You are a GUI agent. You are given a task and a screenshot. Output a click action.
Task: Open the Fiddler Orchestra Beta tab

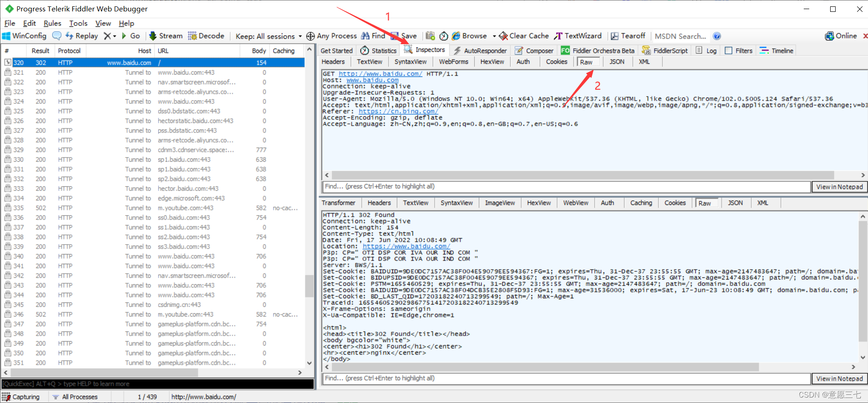pos(598,51)
